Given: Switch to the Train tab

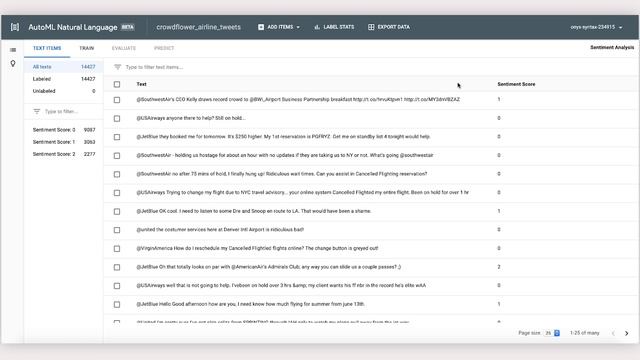Looking at the screenshot, I should (87, 48).
